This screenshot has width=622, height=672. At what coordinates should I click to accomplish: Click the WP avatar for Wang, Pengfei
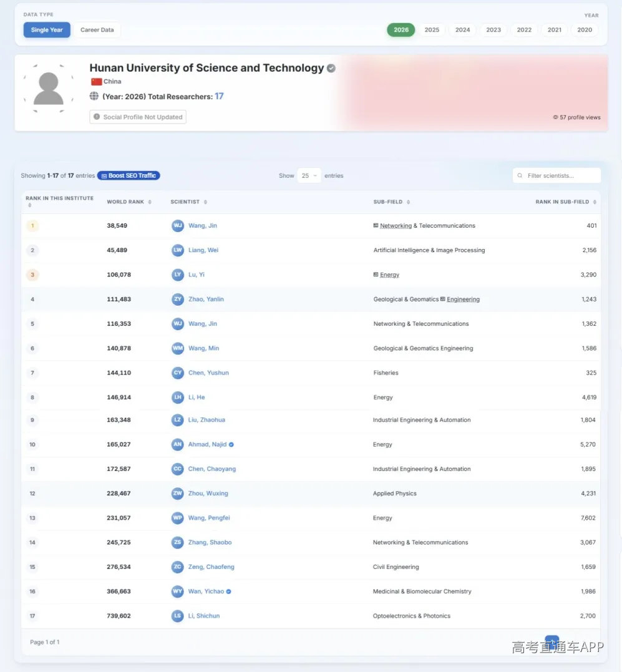tap(177, 518)
